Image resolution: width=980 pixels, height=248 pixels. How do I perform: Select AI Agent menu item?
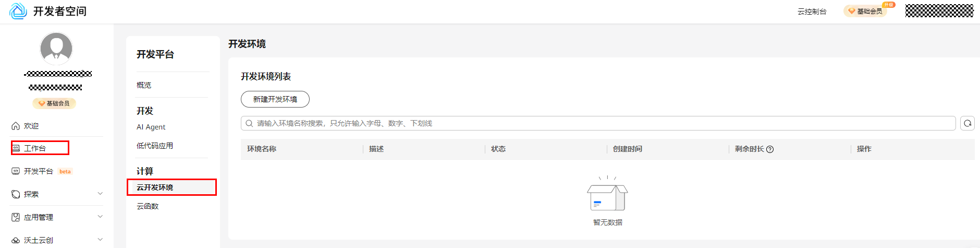[151, 127]
